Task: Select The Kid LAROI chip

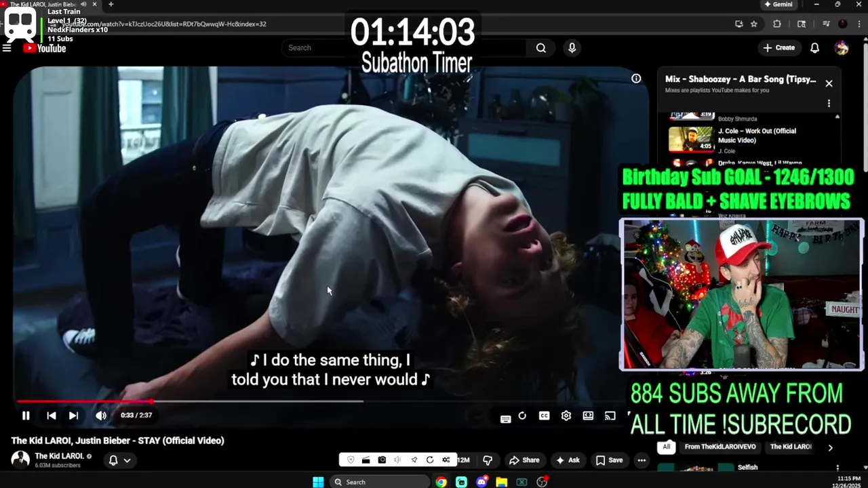Action: click(791, 447)
